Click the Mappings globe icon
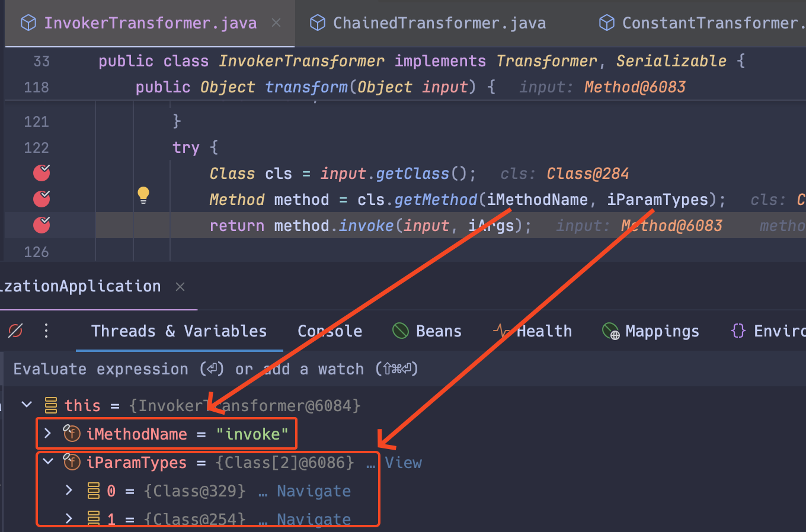 tap(610, 331)
